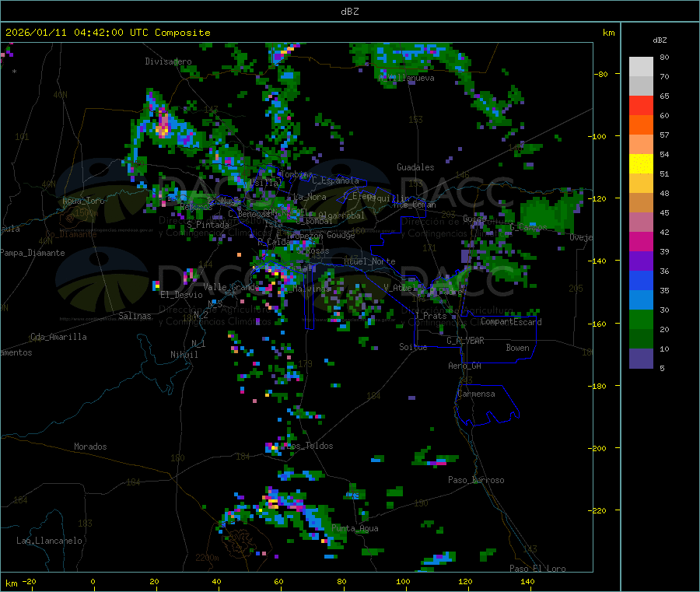This screenshot has width=700, height=592.
Task: Select the CompantEscard location label
Action: click(x=511, y=321)
